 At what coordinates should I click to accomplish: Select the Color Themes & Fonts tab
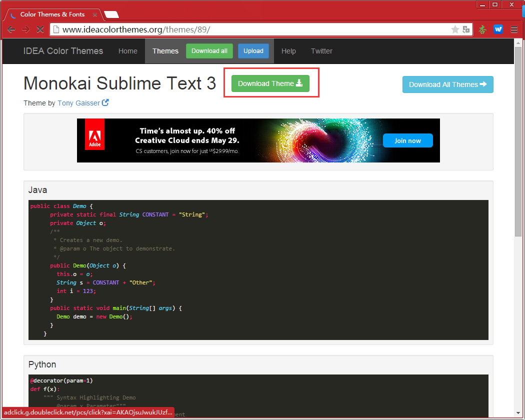click(52, 14)
